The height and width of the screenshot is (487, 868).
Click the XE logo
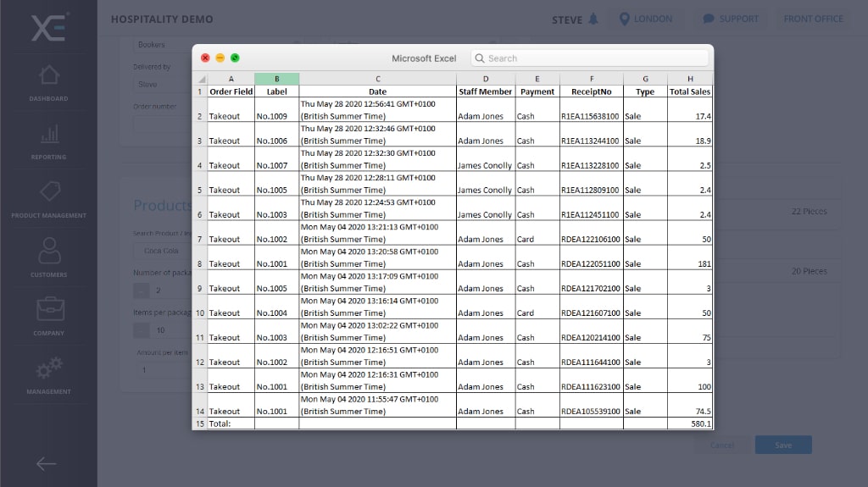coord(48,26)
